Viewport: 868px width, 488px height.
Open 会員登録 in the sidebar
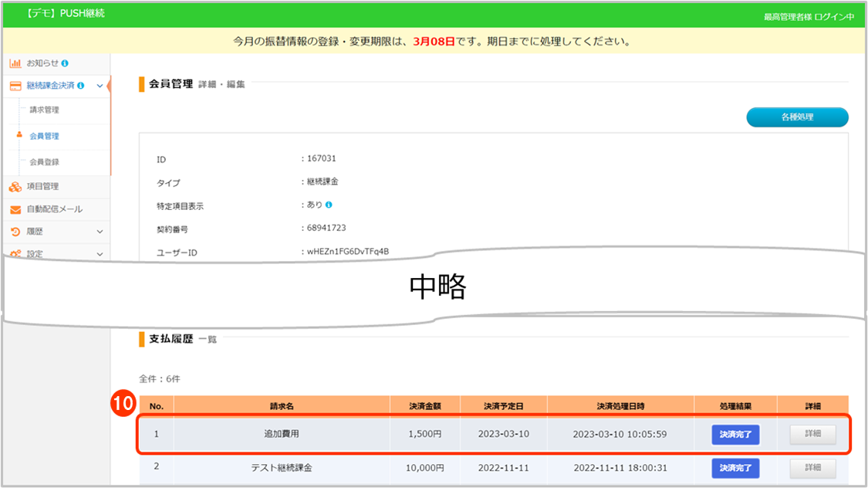pos(44,162)
